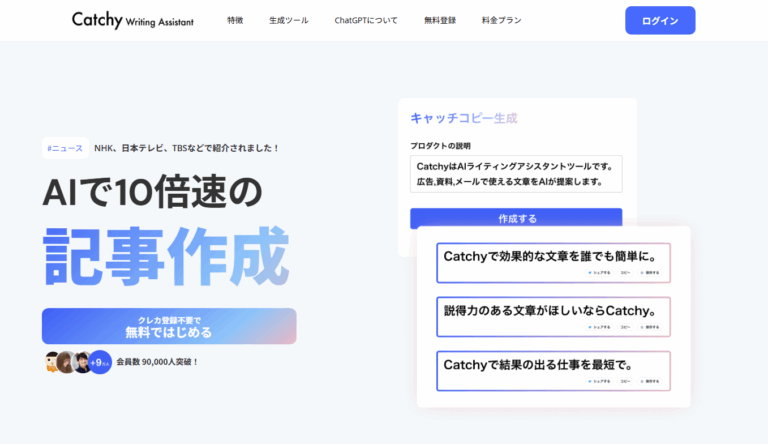Open the 生成ツール menu item

click(288, 20)
